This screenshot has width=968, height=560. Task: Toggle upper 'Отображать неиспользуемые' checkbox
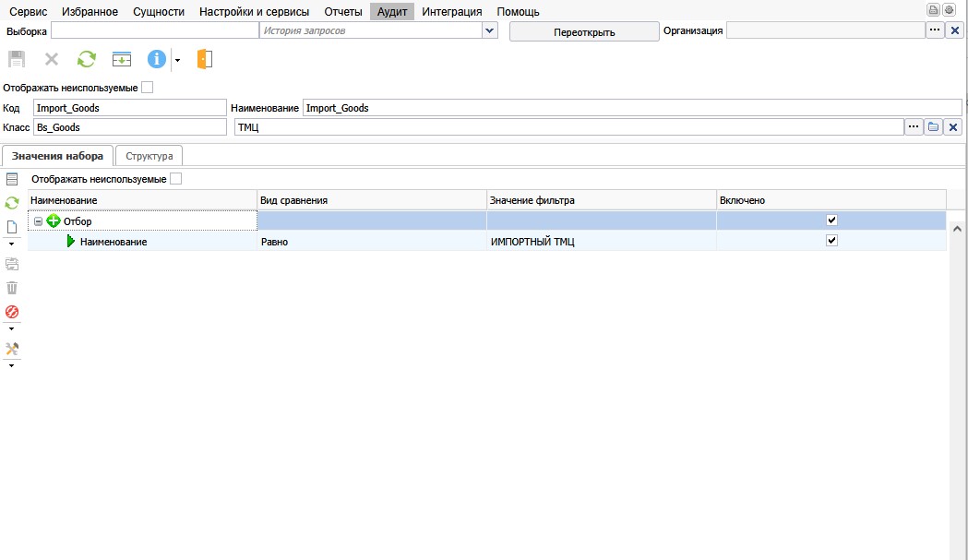[147, 88]
